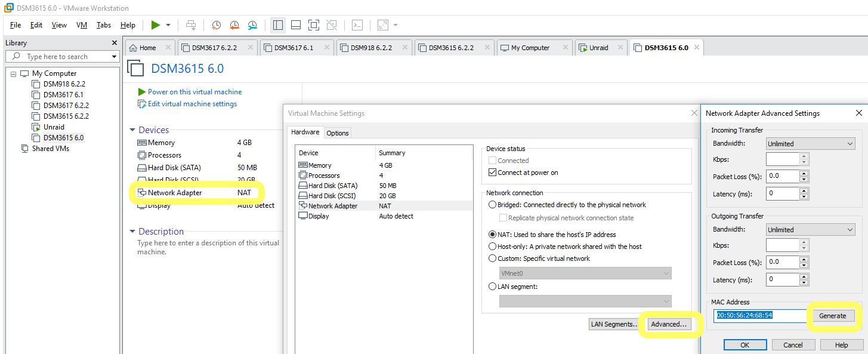The height and width of the screenshot is (354, 868).
Task: Toggle the Connect at power on checkbox
Action: [x=492, y=173]
